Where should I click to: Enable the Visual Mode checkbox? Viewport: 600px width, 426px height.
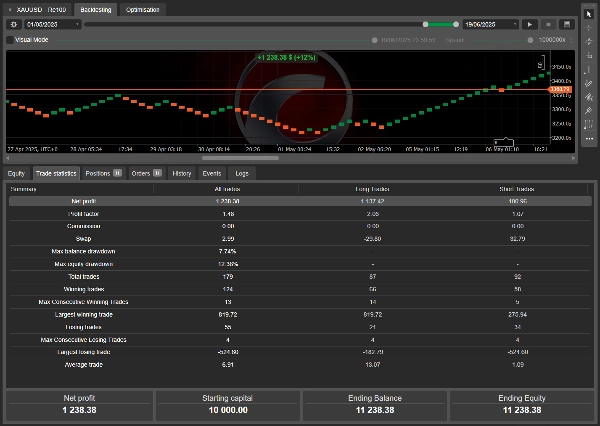[11, 40]
